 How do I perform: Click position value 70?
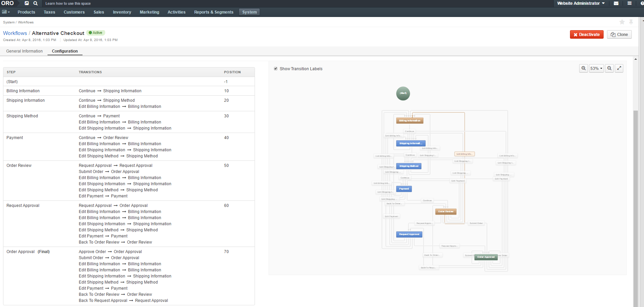(x=226, y=252)
